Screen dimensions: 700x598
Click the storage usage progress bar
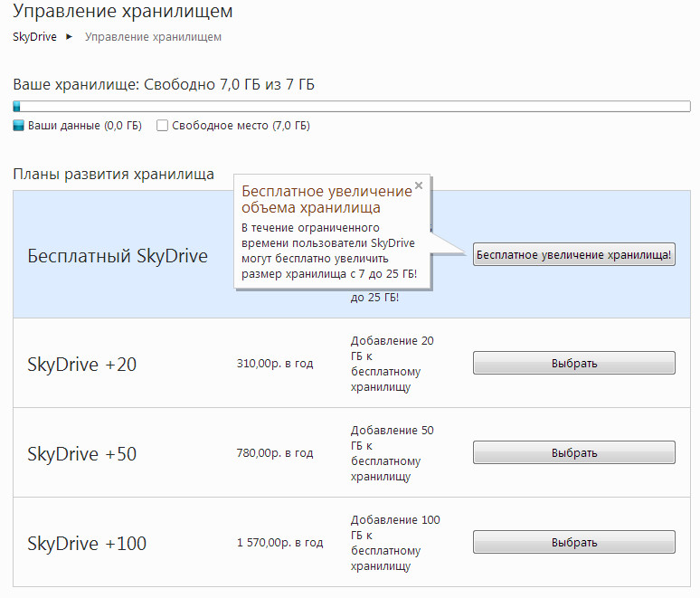click(x=351, y=106)
